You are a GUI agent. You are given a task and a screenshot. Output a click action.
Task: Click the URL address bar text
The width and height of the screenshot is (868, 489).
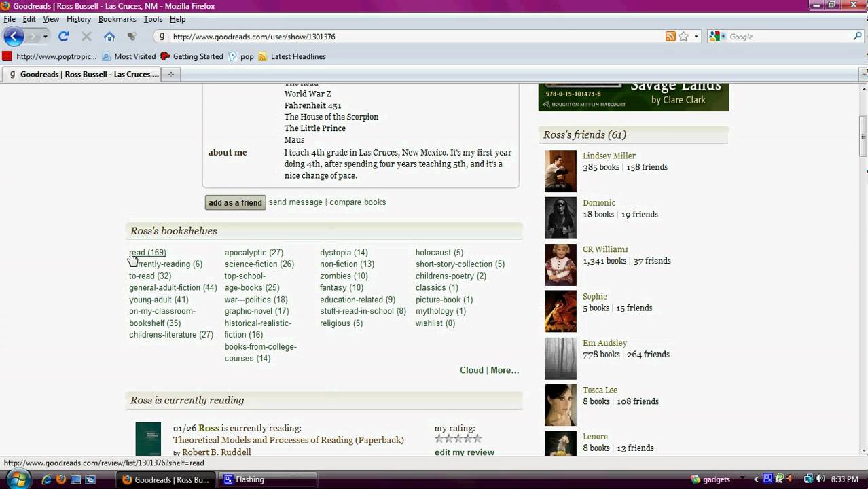[x=254, y=37]
